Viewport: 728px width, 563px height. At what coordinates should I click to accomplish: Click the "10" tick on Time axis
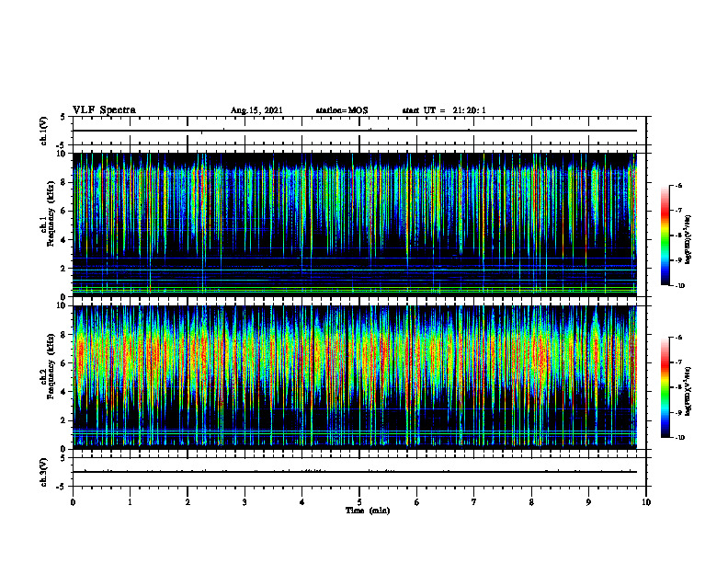[646, 502]
